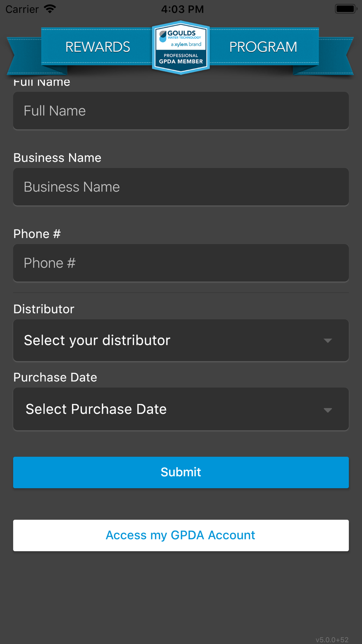Click the purchase date dropdown arrow

coord(328,410)
